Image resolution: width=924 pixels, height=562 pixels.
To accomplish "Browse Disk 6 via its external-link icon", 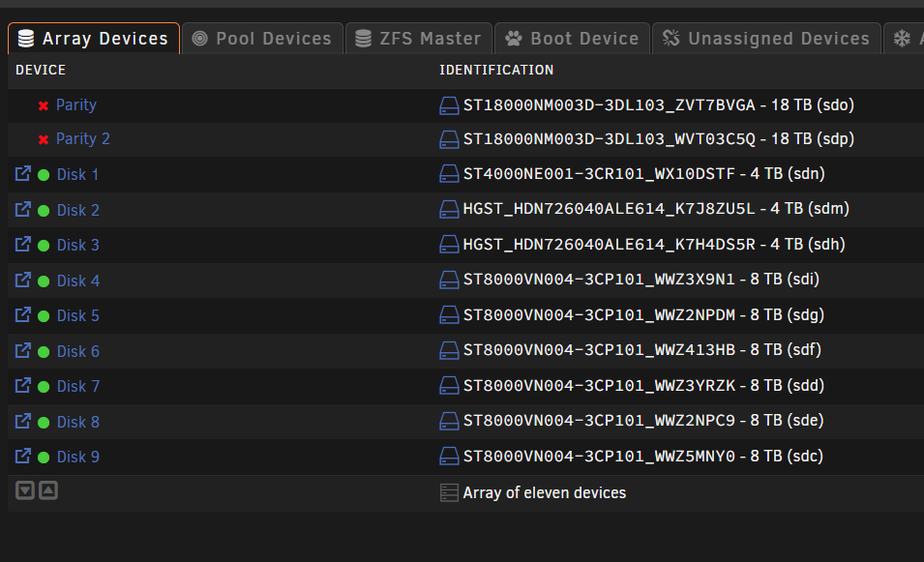I will (23, 350).
